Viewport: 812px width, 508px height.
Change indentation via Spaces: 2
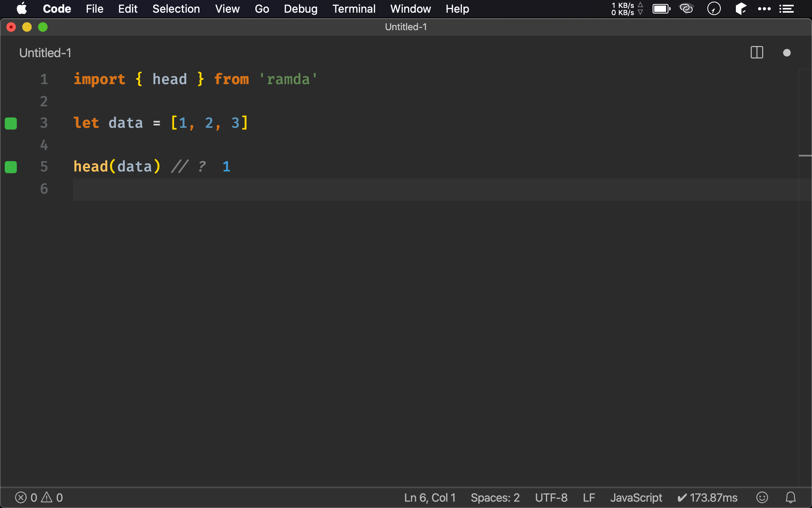click(x=495, y=498)
